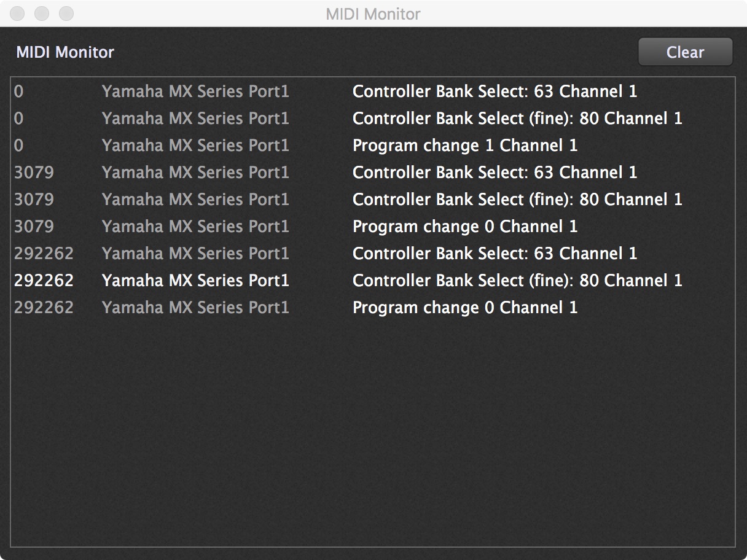Click the Clear button

[x=685, y=52]
